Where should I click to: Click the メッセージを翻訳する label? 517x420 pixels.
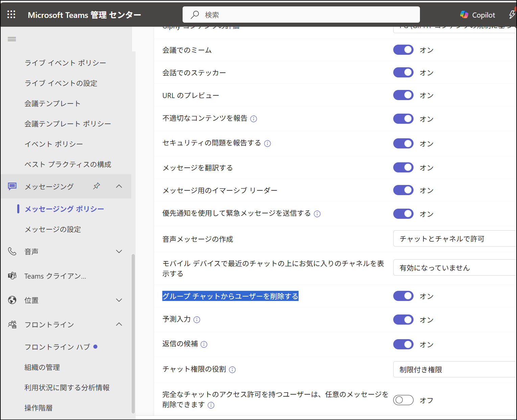pyautogui.click(x=197, y=168)
